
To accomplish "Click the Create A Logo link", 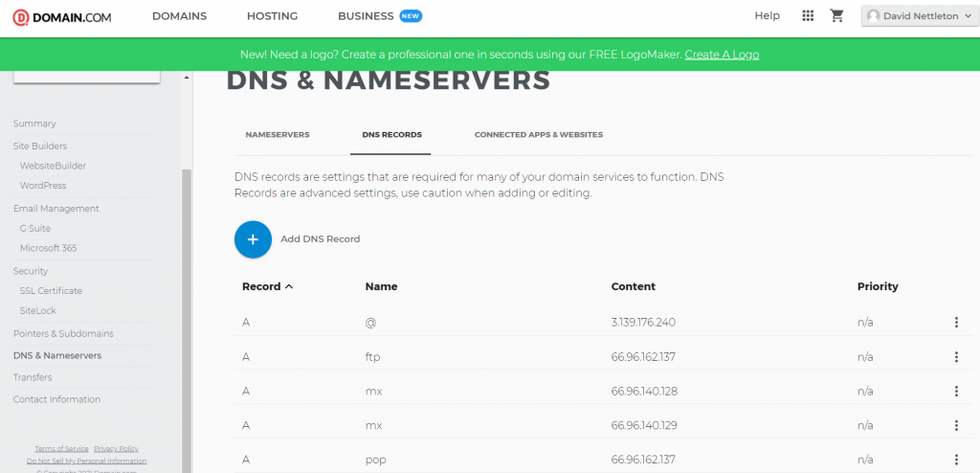I will pyautogui.click(x=722, y=55).
